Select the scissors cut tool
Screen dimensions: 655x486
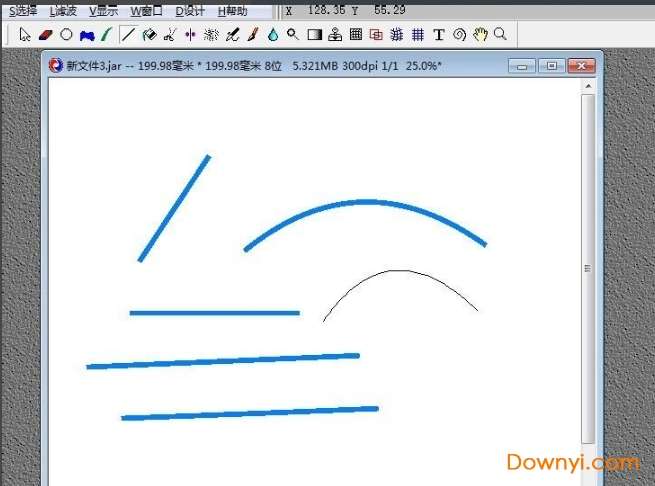click(170, 35)
